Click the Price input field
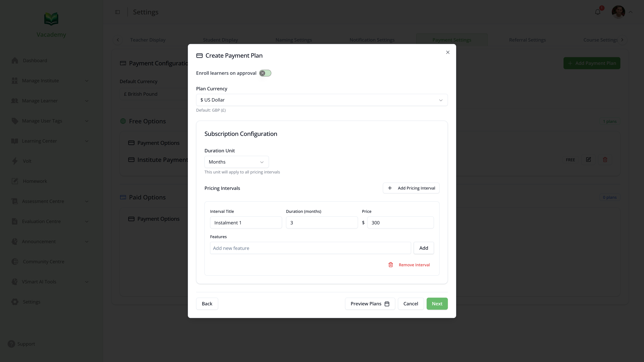The height and width of the screenshot is (362, 644). pos(400,223)
